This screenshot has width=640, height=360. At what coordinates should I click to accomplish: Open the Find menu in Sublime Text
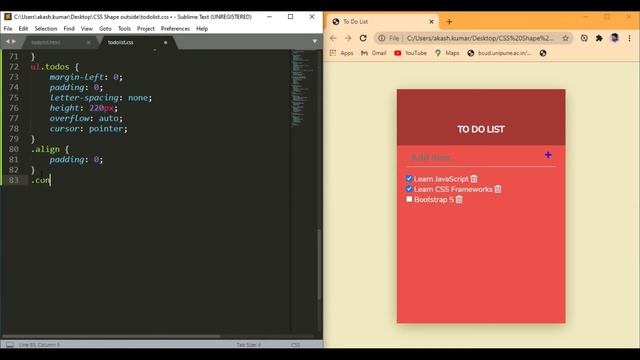69,29
